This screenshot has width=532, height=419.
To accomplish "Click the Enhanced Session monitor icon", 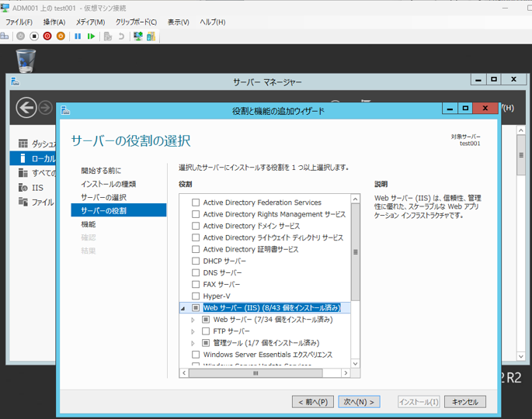I will coord(137,36).
